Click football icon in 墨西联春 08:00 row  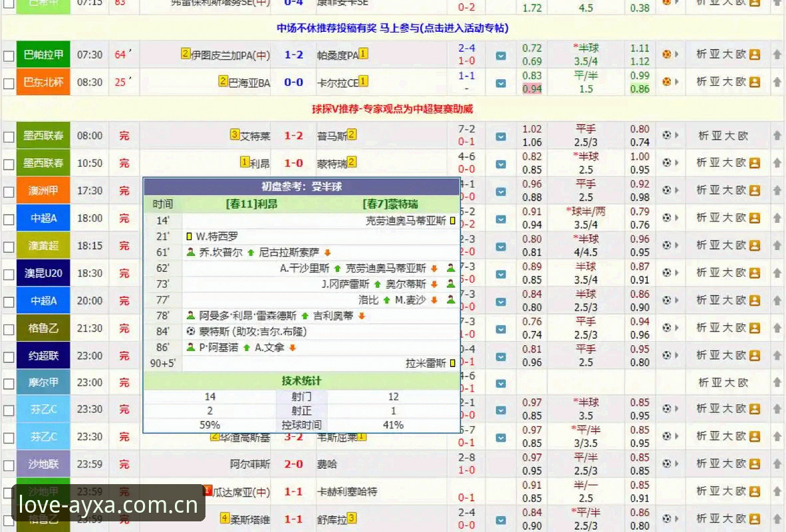click(x=667, y=135)
